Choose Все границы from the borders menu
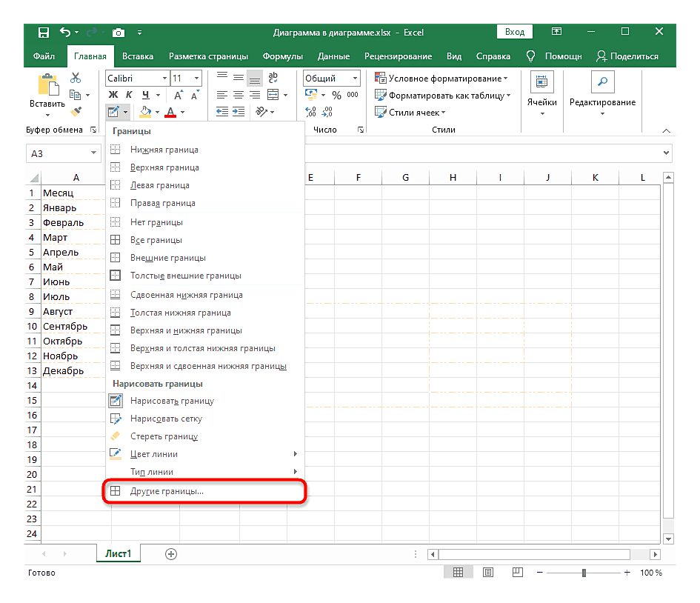The image size is (700, 603). (156, 240)
